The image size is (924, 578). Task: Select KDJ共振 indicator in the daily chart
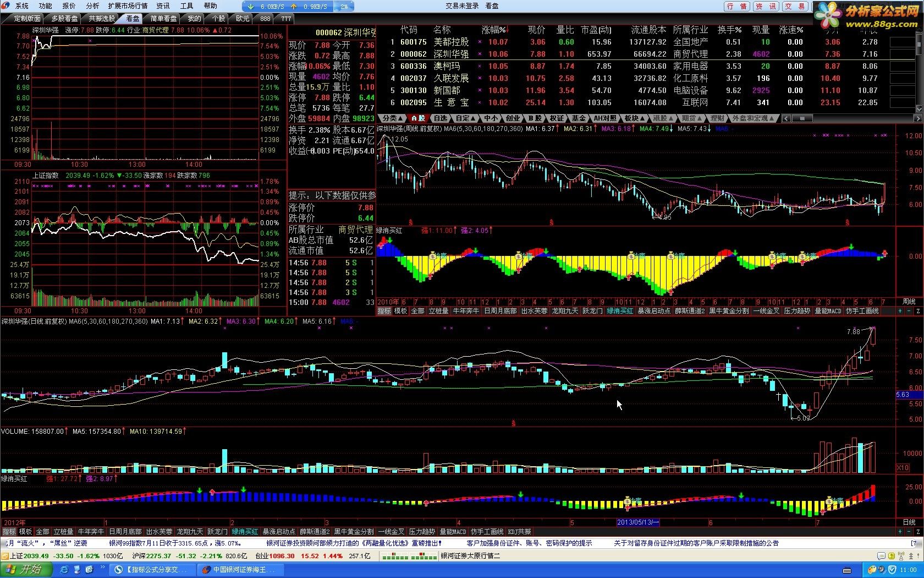pyautogui.click(x=519, y=532)
